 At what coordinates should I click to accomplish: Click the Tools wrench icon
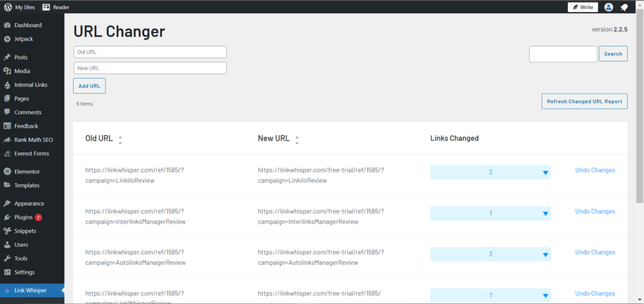pyautogui.click(x=7, y=258)
